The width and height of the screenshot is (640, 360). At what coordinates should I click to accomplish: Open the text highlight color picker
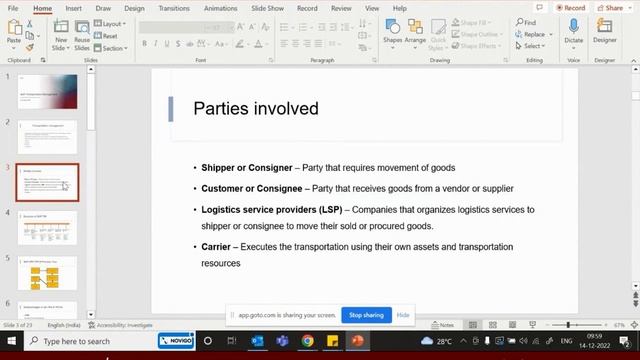pos(240,44)
